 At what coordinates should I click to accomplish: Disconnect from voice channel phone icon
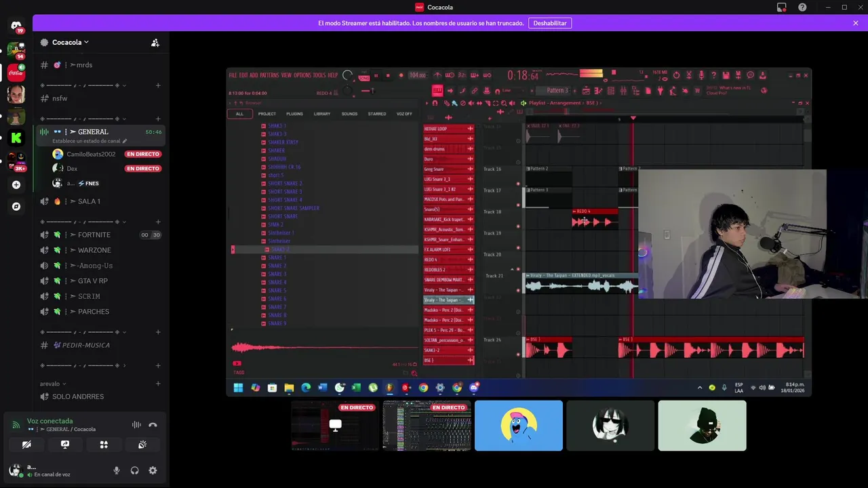pos(153,425)
